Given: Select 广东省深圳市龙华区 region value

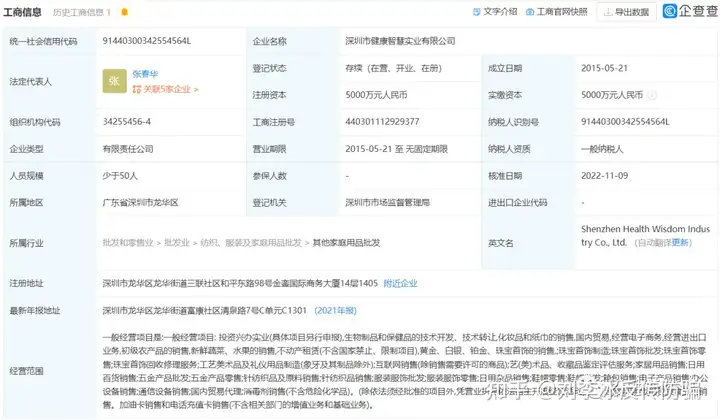Looking at the screenshot, I should 140,202.
